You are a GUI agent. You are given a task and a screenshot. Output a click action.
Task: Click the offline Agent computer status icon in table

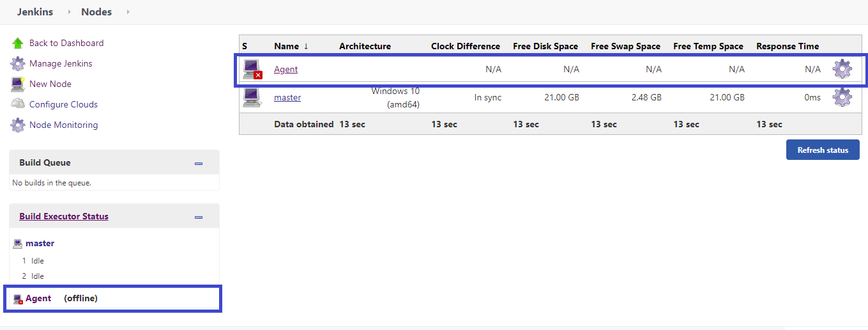click(252, 69)
